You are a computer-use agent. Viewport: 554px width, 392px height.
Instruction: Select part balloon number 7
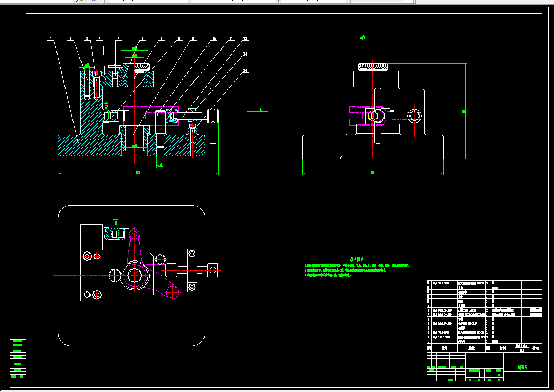[x=161, y=39]
